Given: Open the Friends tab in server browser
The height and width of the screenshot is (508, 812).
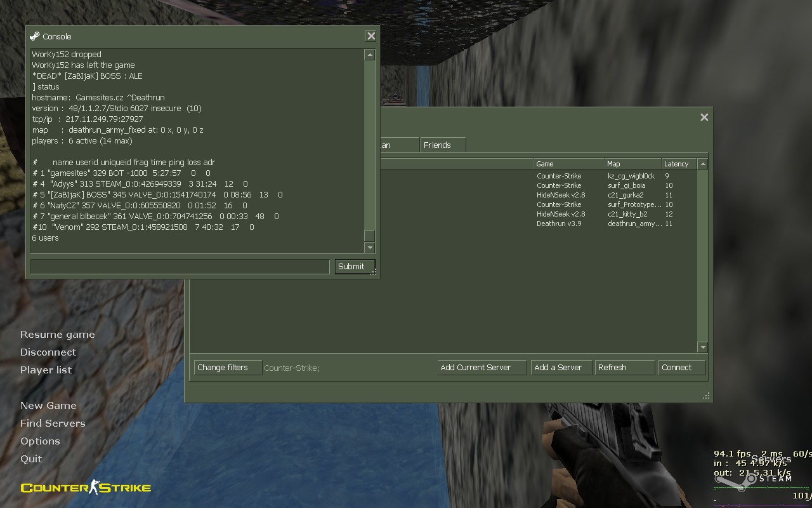Looking at the screenshot, I should (443, 145).
